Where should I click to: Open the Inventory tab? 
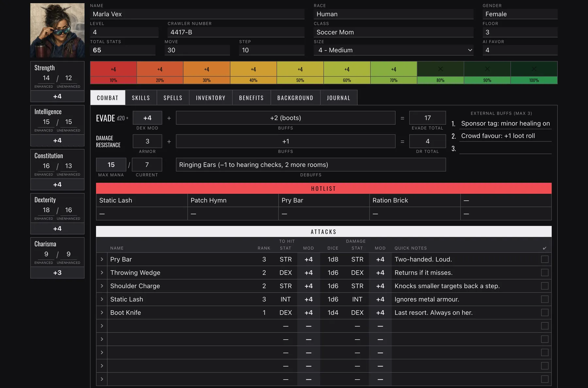click(x=211, y=98)
